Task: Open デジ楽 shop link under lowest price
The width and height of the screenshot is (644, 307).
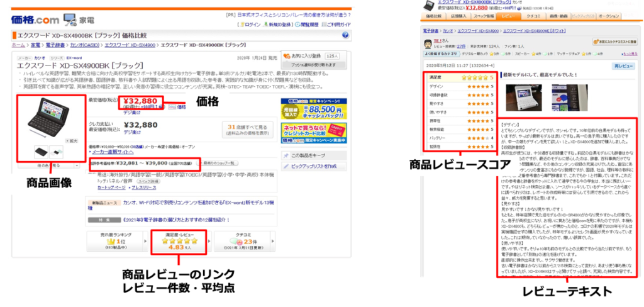Action: [131, 112]
